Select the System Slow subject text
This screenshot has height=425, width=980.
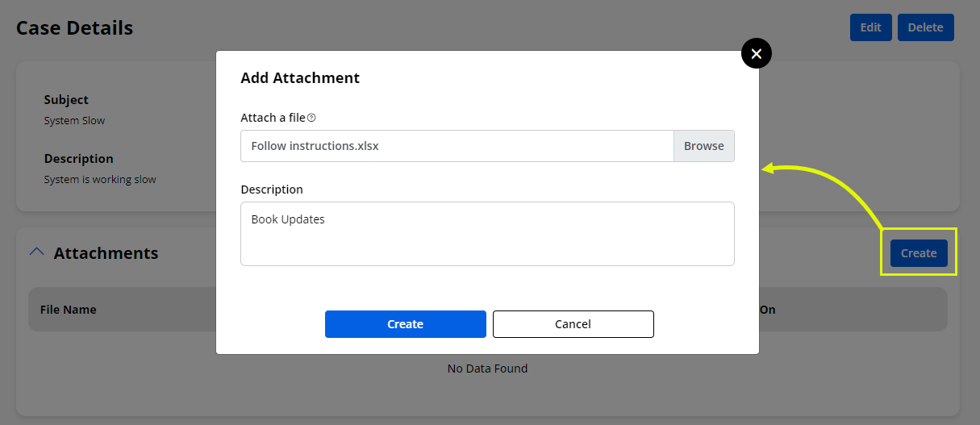pos(74,121)
